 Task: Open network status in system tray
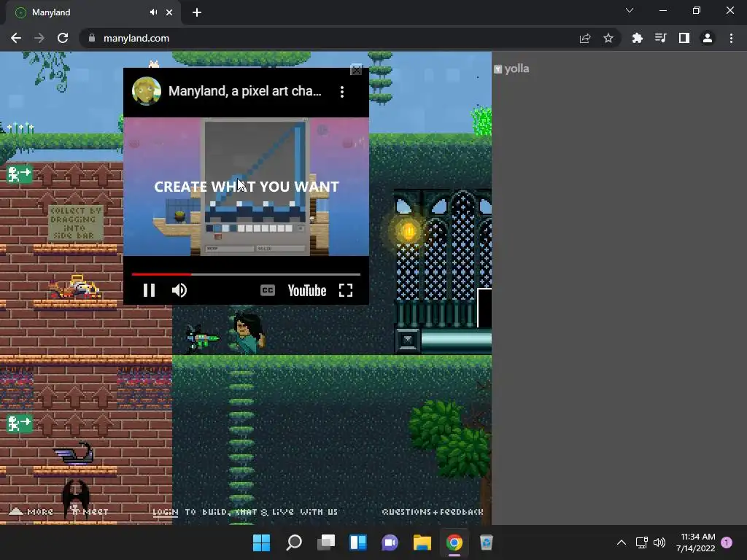642,542
